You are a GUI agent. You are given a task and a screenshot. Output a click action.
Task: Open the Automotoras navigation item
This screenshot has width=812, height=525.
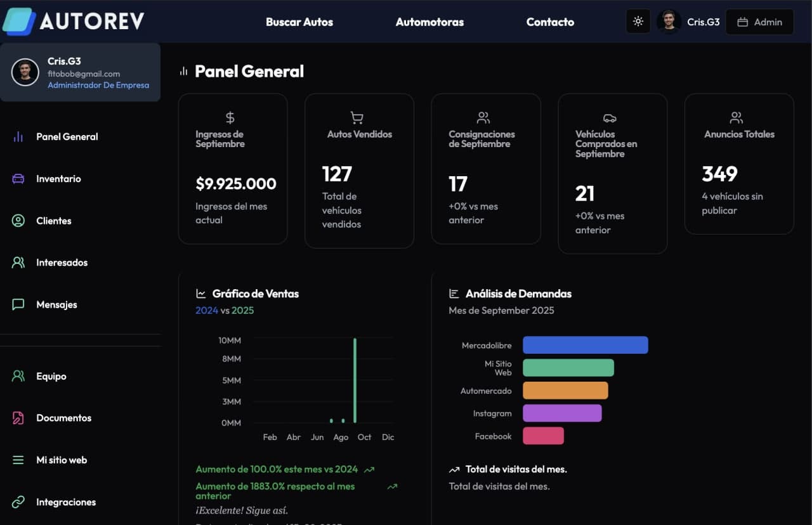[x=429, y=22]
